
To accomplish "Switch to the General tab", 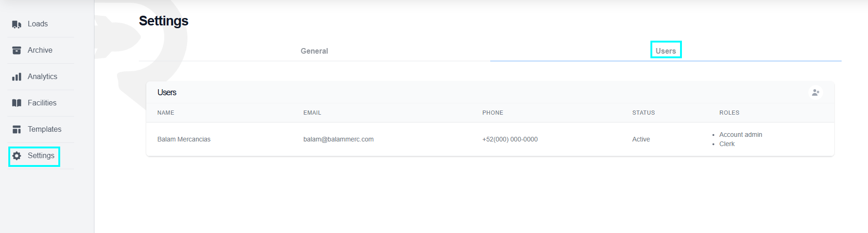I will pyautogui.click(x=314, y=51).
